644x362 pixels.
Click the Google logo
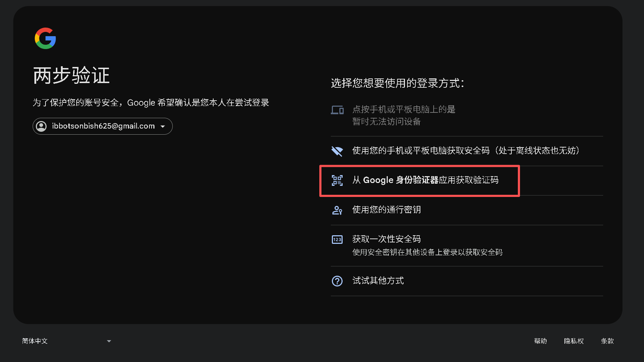tap(45, 38)
